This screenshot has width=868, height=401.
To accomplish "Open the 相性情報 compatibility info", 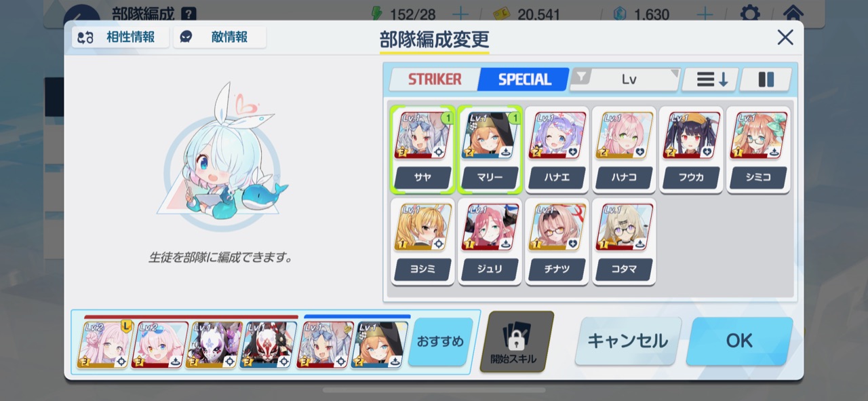I will pos(120,37).
